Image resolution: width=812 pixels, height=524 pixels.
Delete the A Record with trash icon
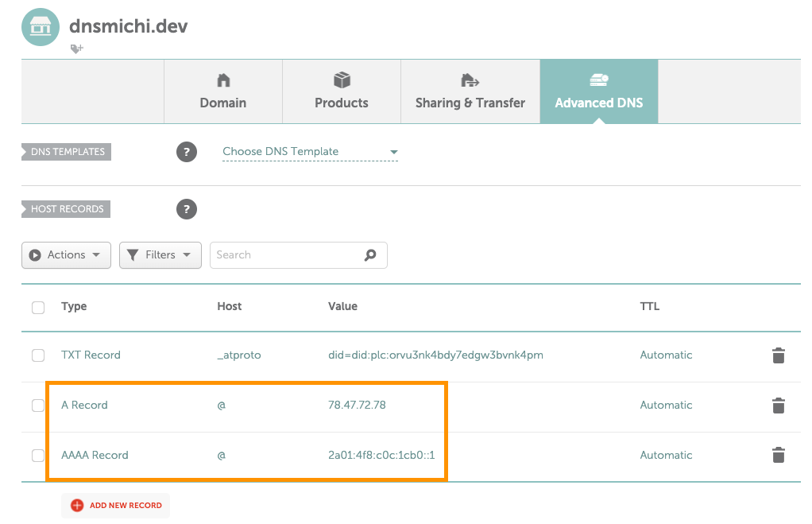pos(778,406)
